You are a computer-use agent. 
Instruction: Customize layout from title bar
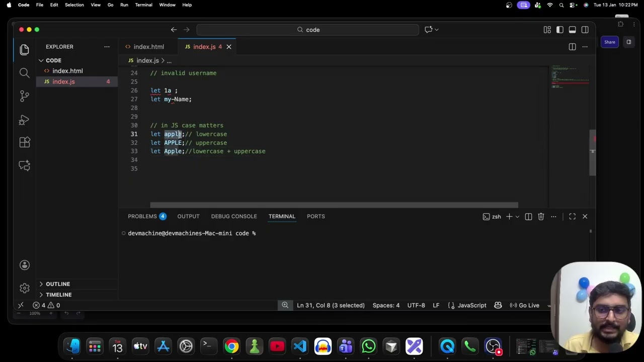click(x=547, y=30)
